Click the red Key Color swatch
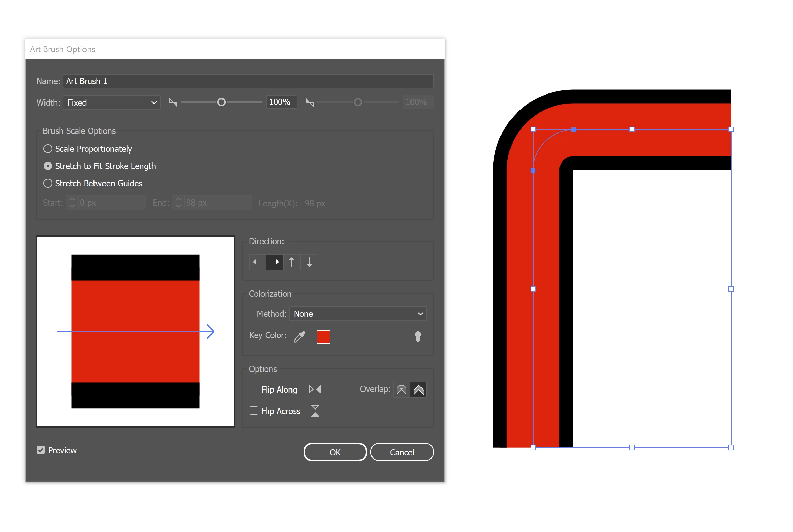The image size is (793, 532). pyautogui.click(x=323, y=337)
